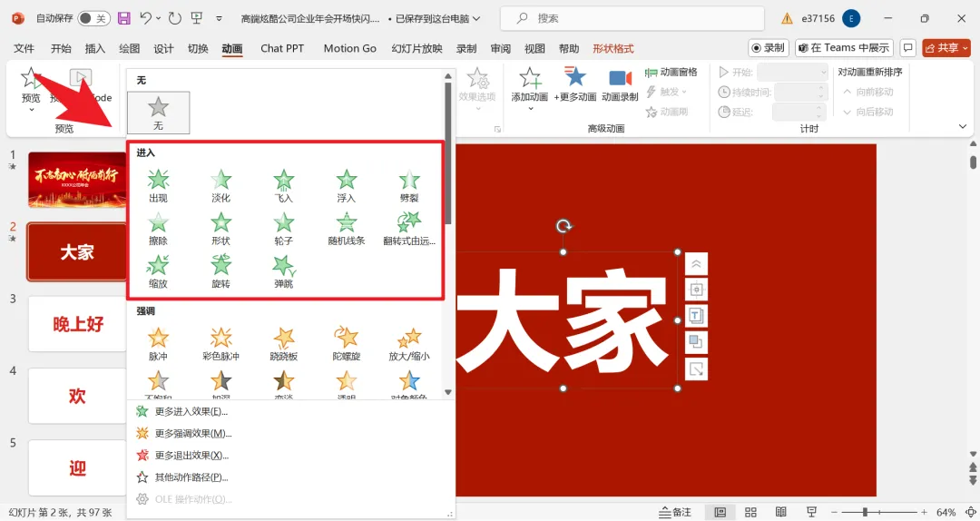980x521 pixels.
Task: Select the 弹跳 entrance animation
Action: coord(284,271)
